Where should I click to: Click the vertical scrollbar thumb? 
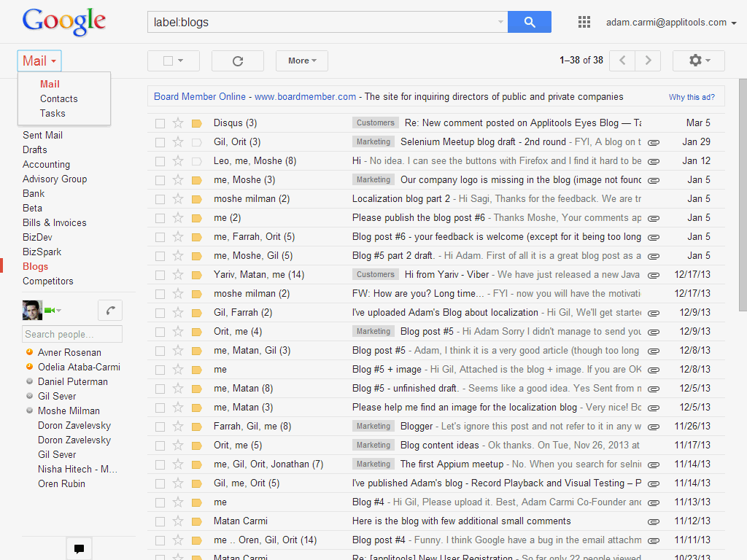click(x=743, y=195)
